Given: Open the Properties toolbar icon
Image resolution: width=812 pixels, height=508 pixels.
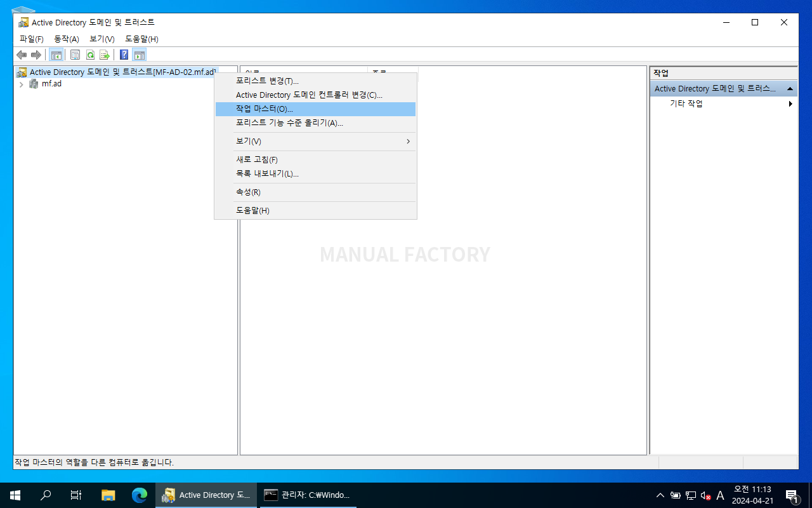Looking at the screenshot, I should click(x=75, y=55).
